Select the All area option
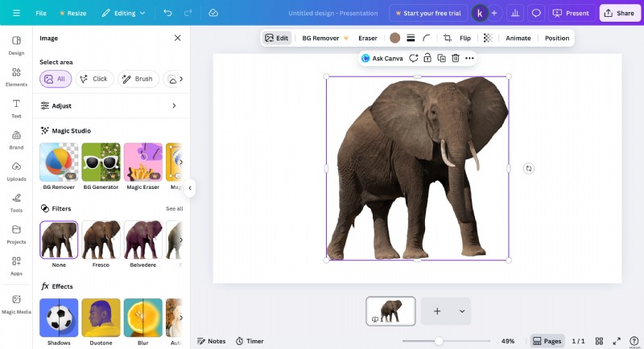 pos(56,79)
